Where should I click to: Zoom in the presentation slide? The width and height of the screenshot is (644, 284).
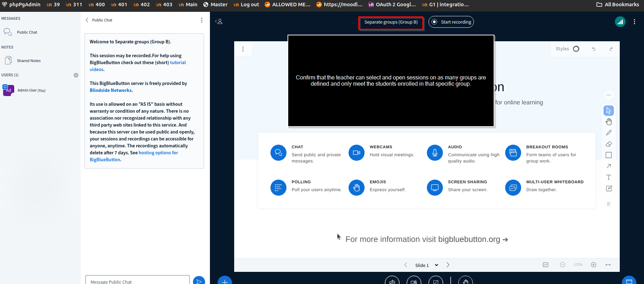click(594, 265)
